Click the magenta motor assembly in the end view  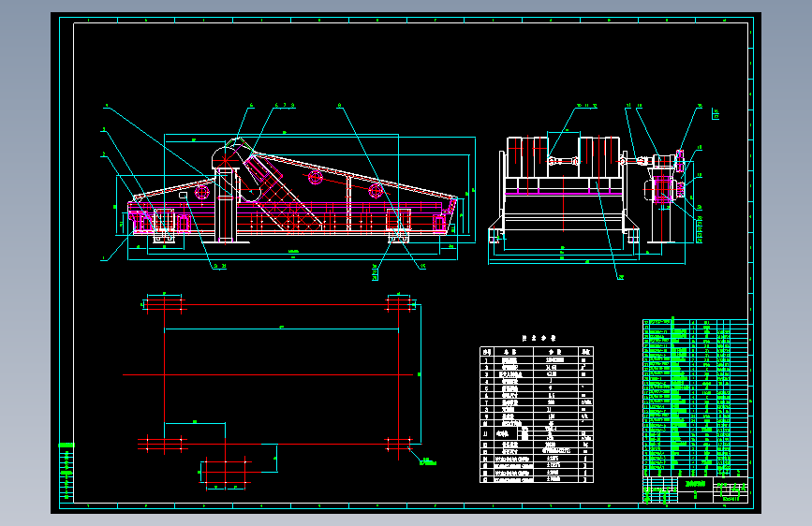[x=662, y=189]
